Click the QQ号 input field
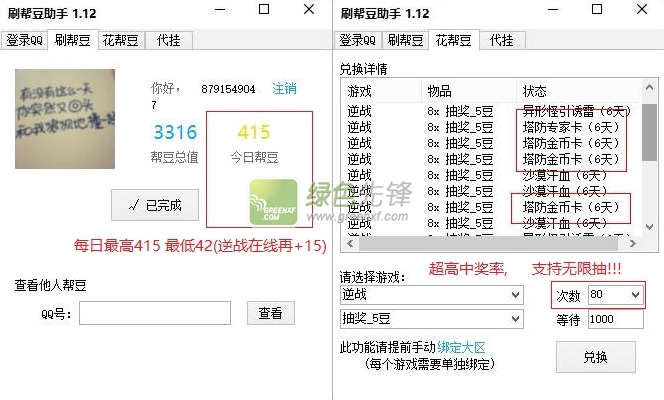Viewport: 664px width, 400px height. [155, 313]
